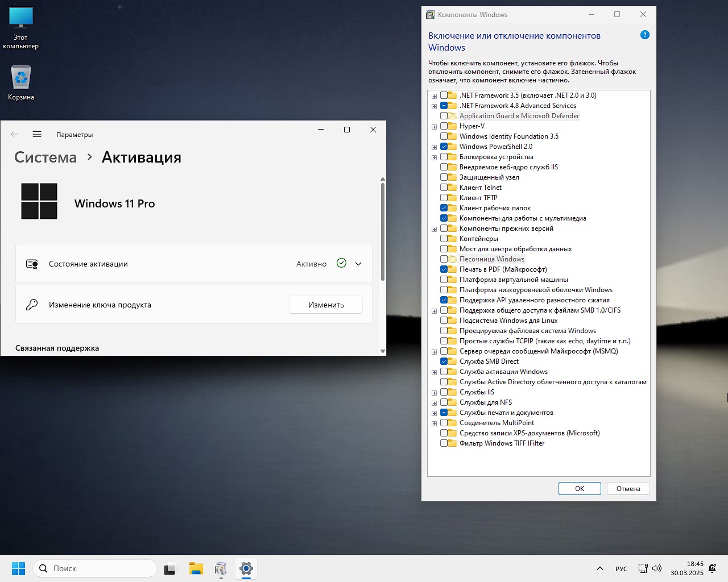Select Песочница Windows row
The width and height of the screenshot is (728, 582).
[492, 259]
